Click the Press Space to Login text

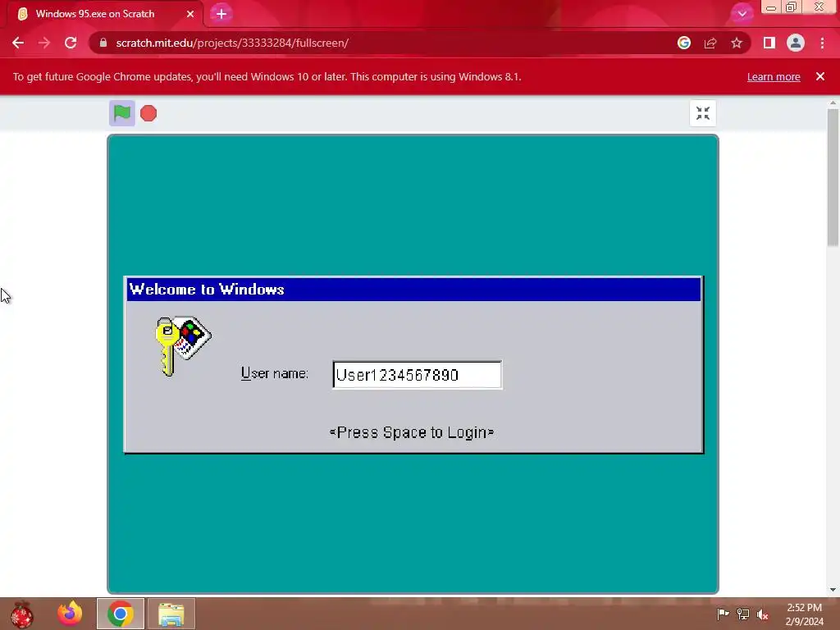(x=412, y=432)
